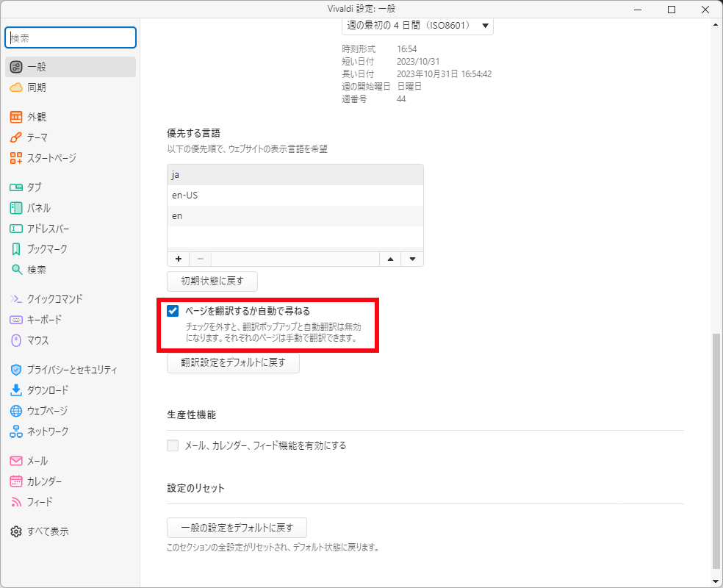Open the メール envelope icon
Image resolution: width=723 pixels, height=588 pixels.
(16, 461)
